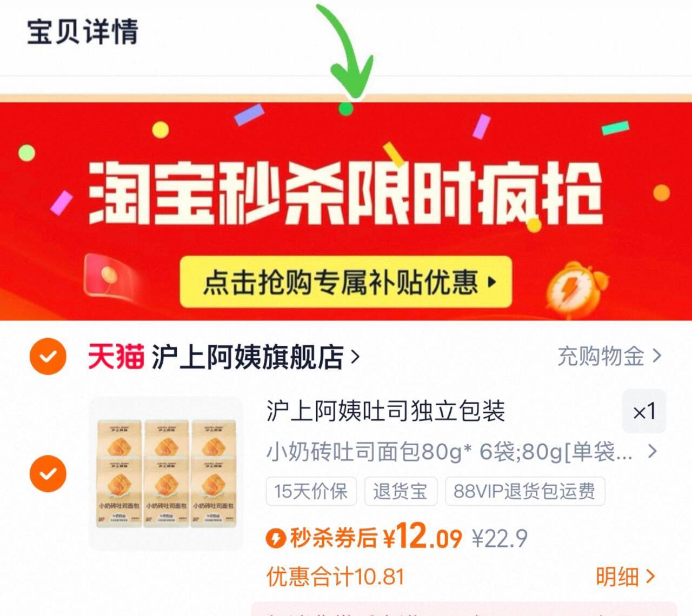Toggle the 沪上阿姨旗舰店 store checkbox
Screen dimensions: 692x616
coord(48,357)
